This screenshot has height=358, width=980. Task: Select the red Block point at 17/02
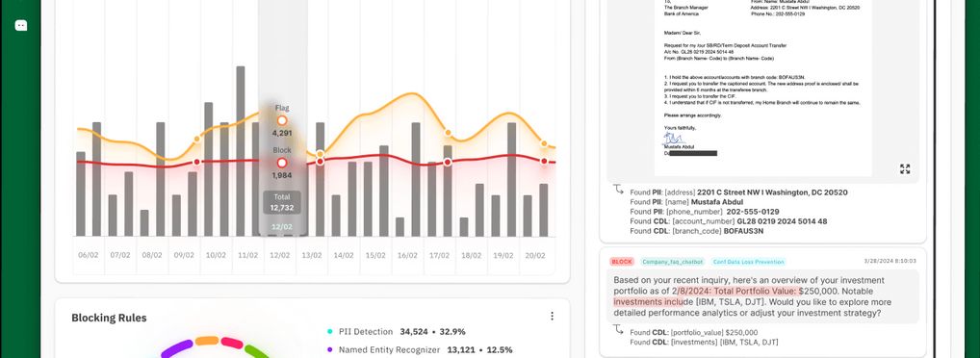(448, 162)
